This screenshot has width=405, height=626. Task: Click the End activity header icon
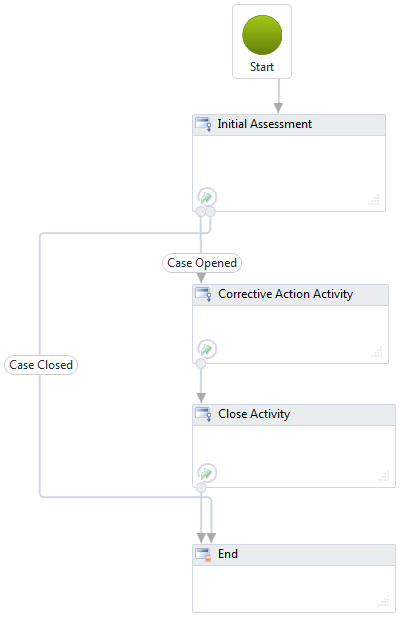[x=203, y=555]
